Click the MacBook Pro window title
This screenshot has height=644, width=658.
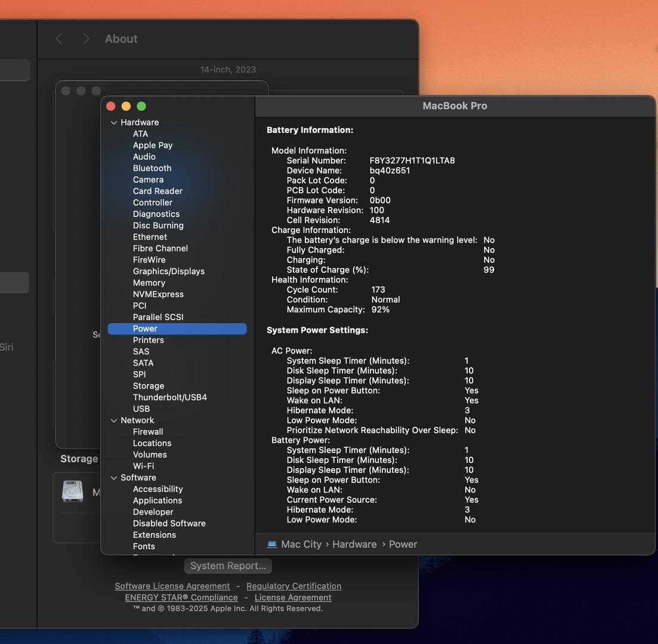(x=455, y=106)
